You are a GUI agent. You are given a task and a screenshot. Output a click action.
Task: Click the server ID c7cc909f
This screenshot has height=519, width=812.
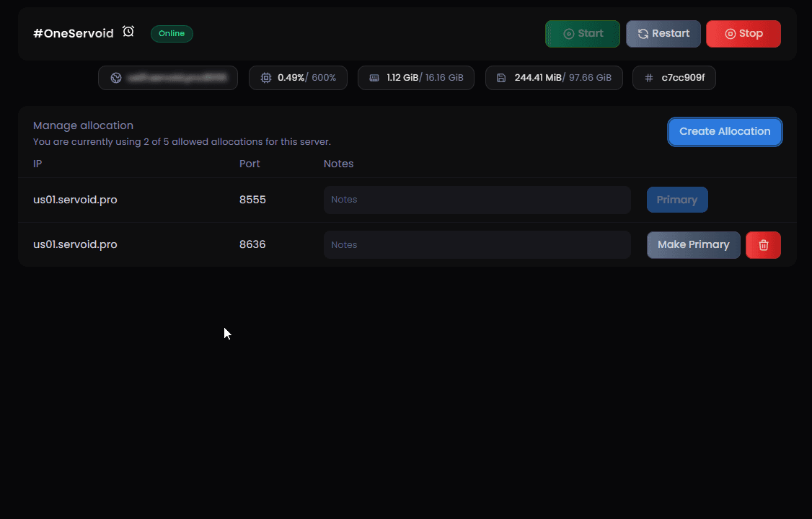click(x=683, y=78)
